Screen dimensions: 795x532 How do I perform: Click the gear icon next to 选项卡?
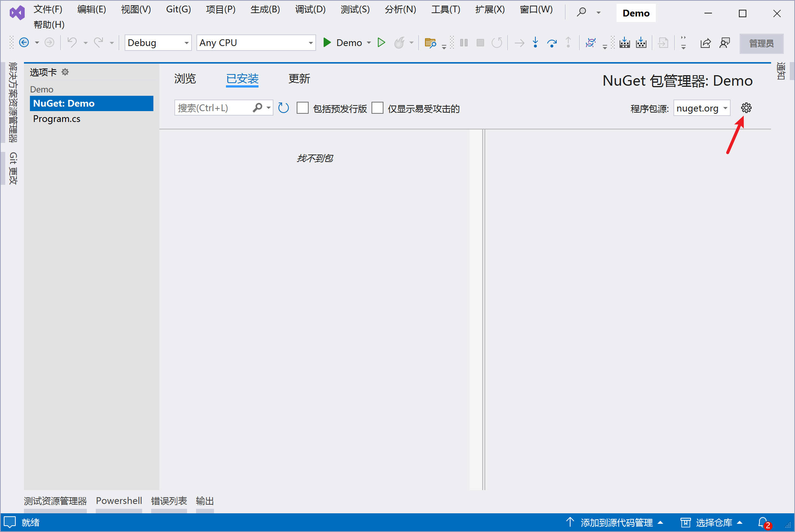point(65,72)
